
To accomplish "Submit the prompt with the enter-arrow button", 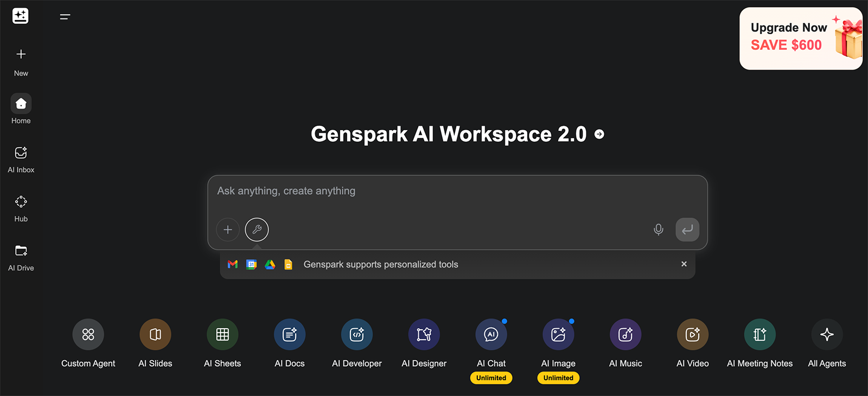I will [x=687, y=229].
